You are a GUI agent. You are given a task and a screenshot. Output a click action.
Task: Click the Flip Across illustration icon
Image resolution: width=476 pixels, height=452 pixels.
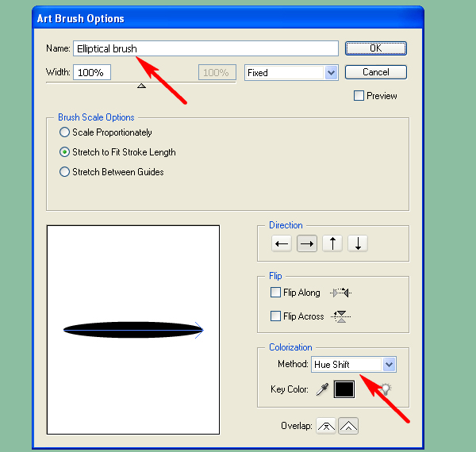tap(341, 316)
